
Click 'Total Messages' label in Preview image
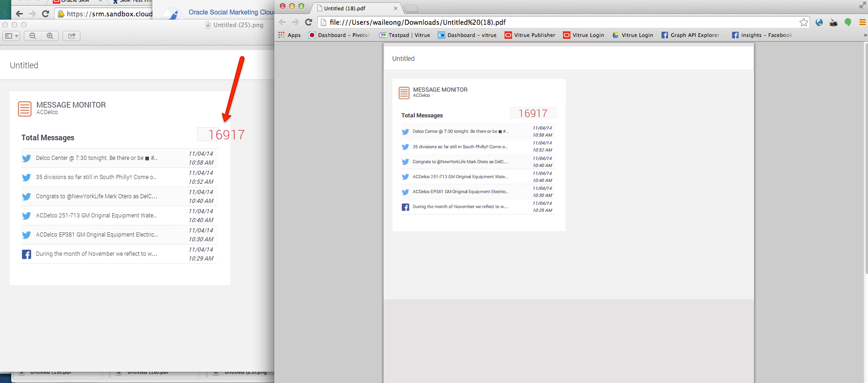point(48,137)
